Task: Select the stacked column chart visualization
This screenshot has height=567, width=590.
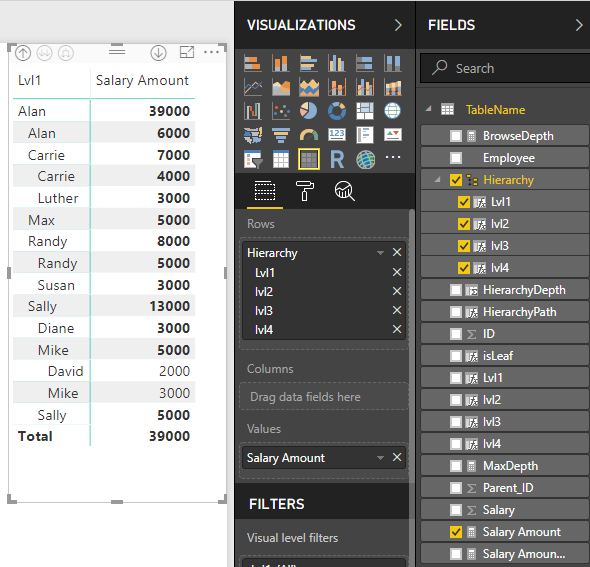Action: [281, 63]
